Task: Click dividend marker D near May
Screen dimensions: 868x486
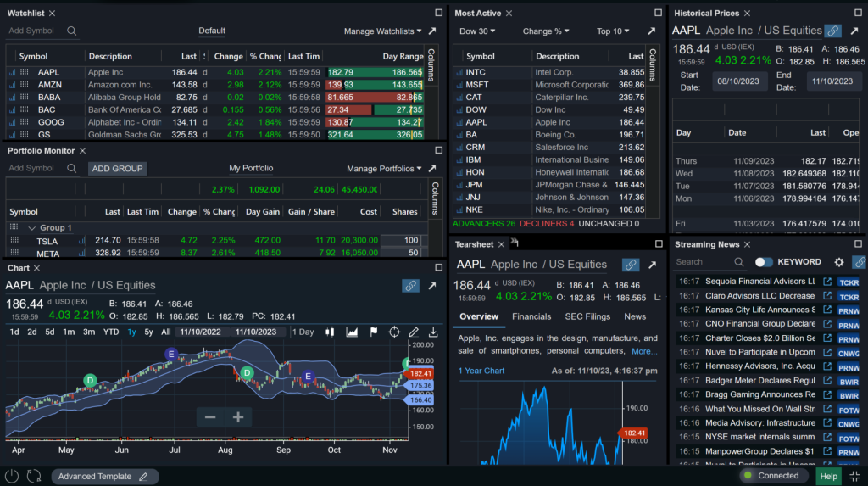Action: [90, 380]
